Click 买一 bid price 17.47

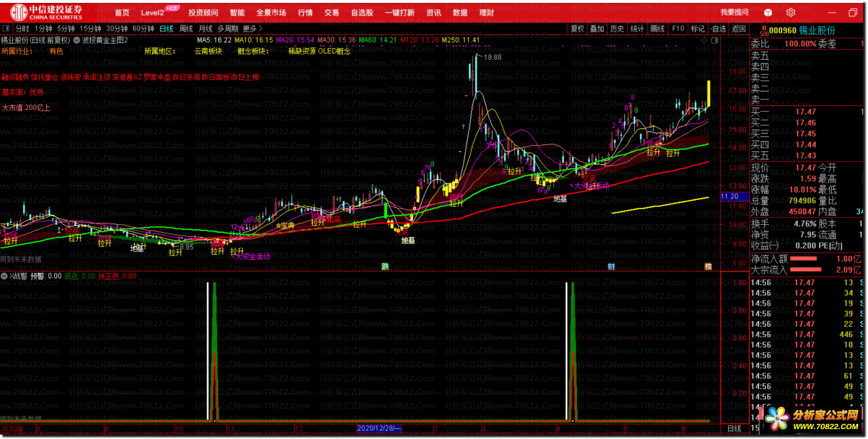coord(806,112)
